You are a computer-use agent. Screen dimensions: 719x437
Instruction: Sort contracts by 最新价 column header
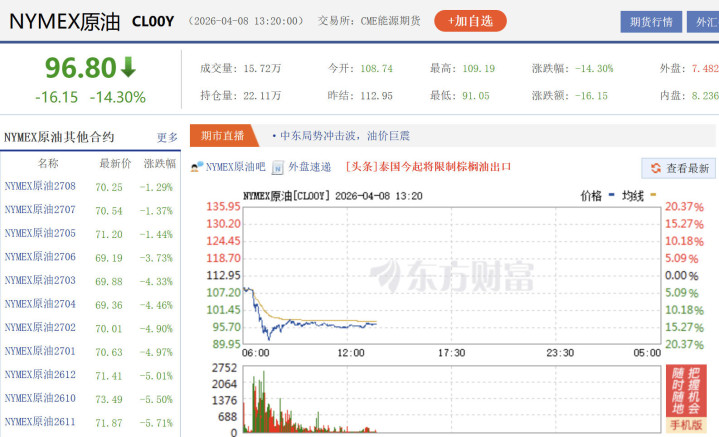click(115, 163)
